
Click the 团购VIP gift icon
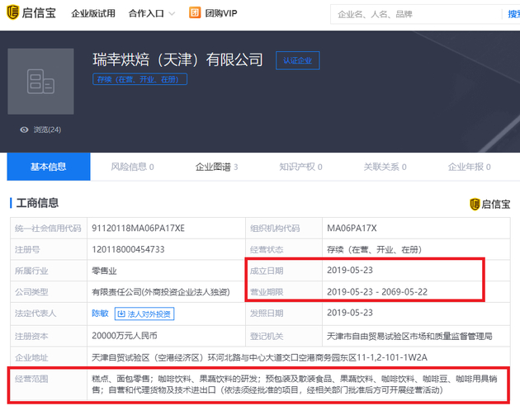[195, 13]
